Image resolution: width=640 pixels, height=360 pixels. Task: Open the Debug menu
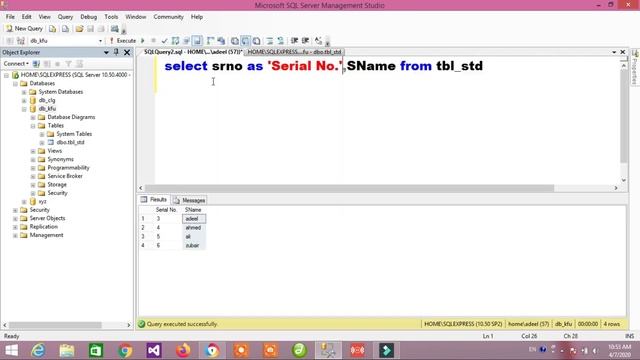89,17
